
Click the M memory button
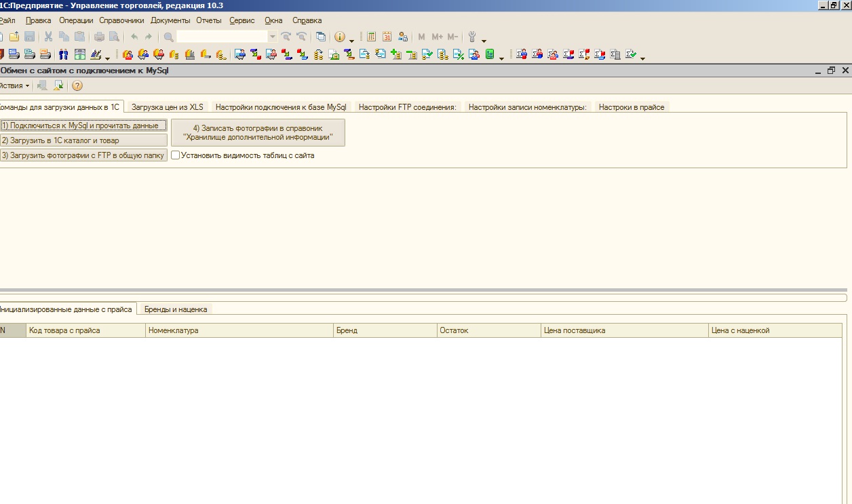421,37
